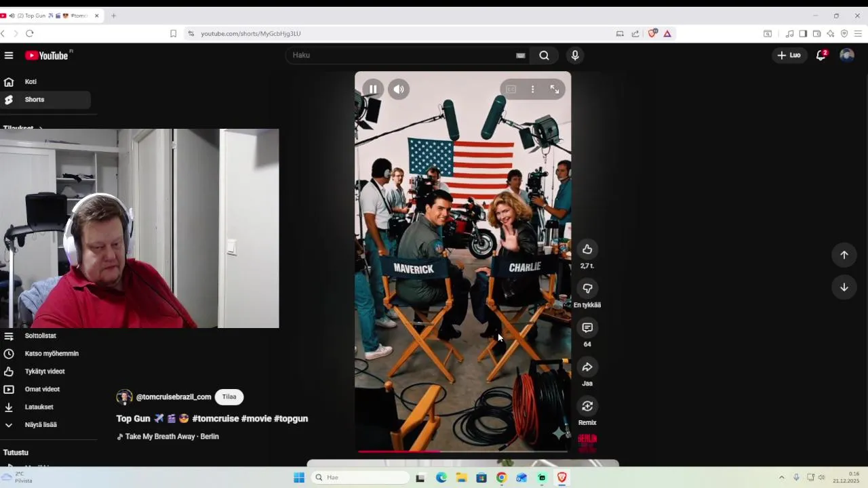Click the #movie hashtag

pos(256,419)
